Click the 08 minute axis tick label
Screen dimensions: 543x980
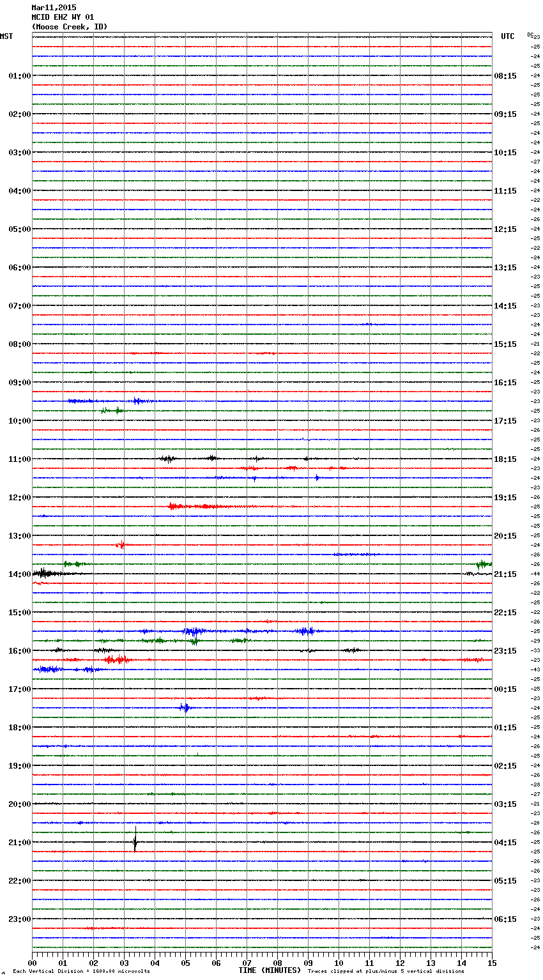[x=277, y=963]
